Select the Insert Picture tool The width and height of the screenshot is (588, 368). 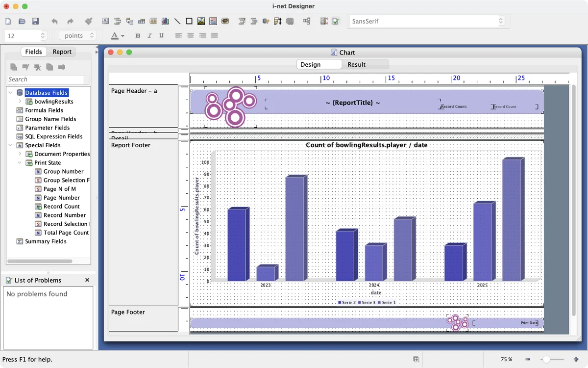tap(201, 21)
